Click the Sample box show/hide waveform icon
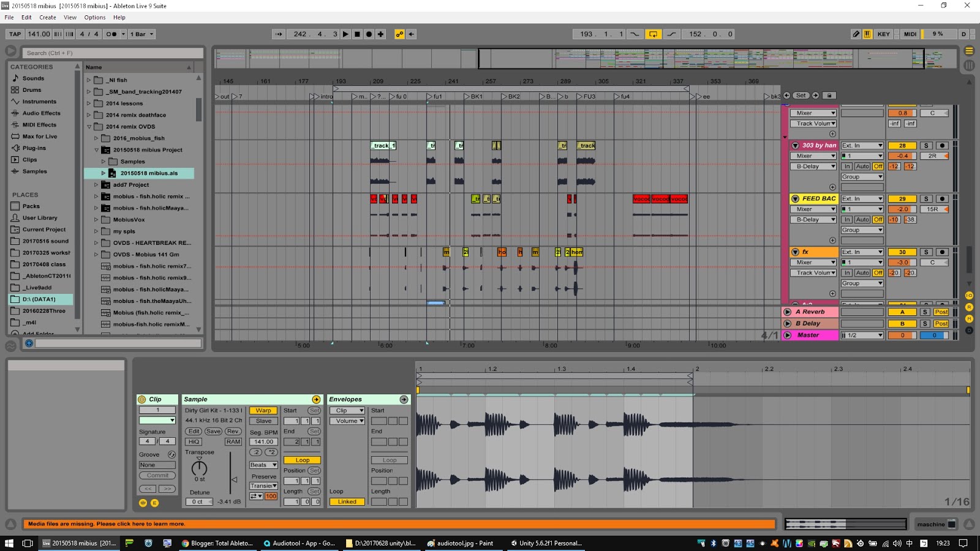This screenshot has width=980, height=551. tap(143, 503)
